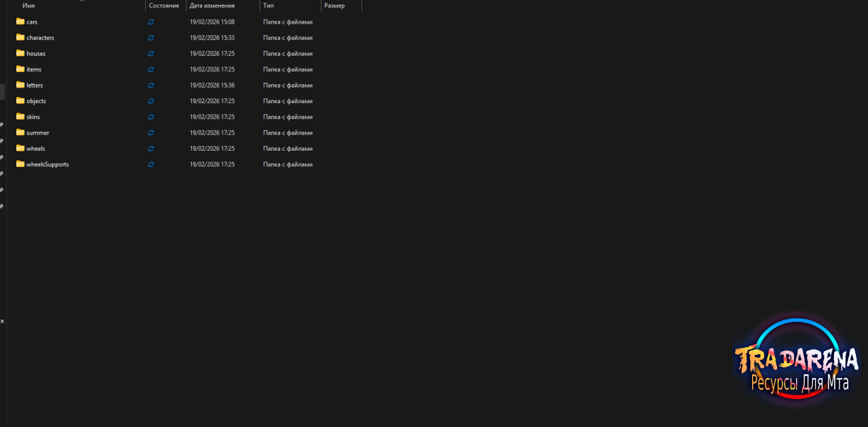The width and height of the screenshot is (868, 427).
Task: Sort by the Состояние column header
Action: coord(164,5)
